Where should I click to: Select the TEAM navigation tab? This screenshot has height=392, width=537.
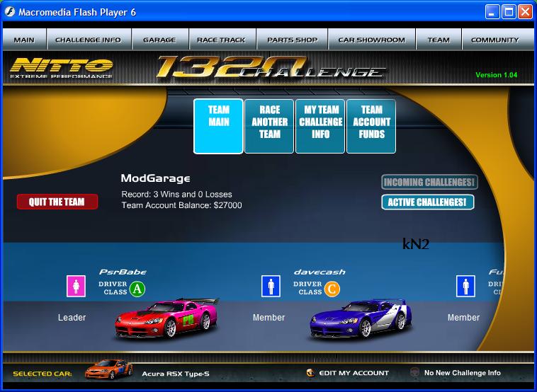[x=439, y=40]
